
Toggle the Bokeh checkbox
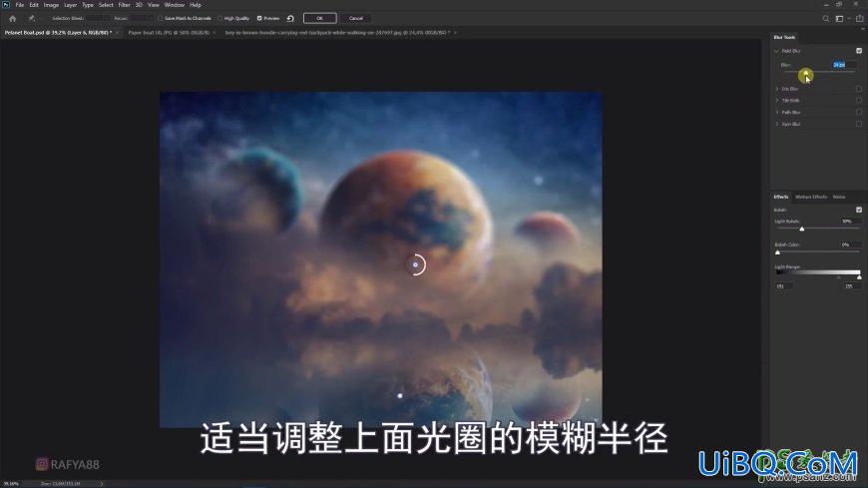click(859, 210)
